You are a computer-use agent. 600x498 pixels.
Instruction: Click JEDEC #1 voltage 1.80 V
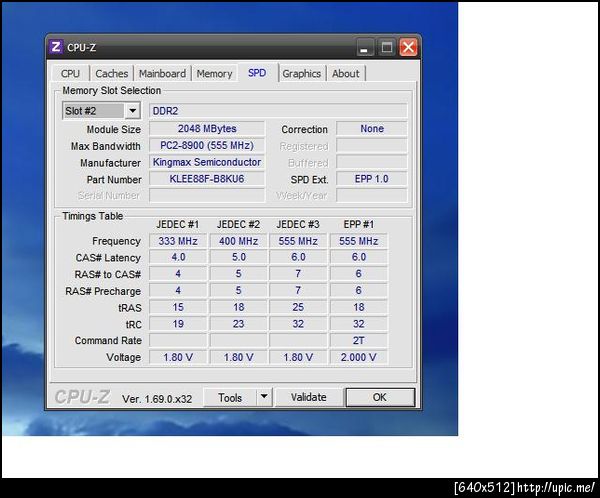tap(178, 358)
